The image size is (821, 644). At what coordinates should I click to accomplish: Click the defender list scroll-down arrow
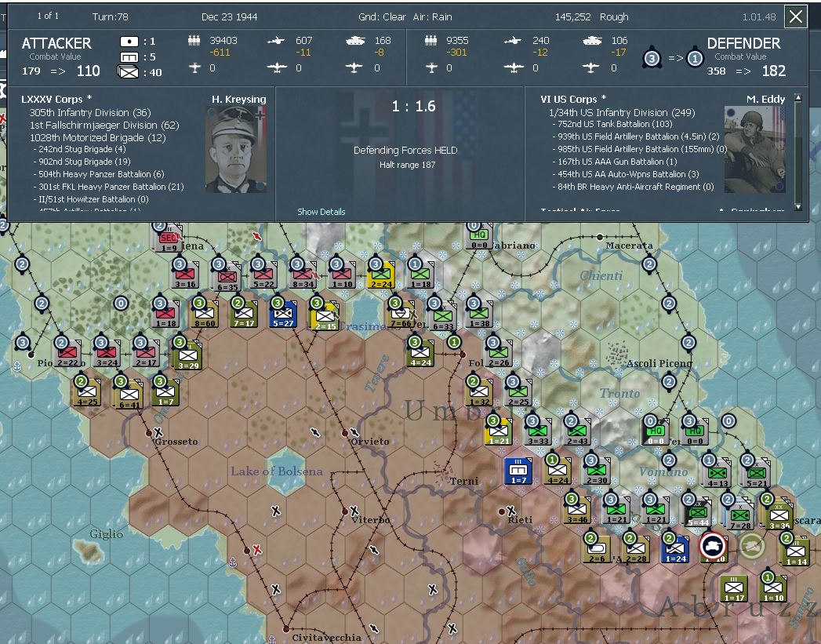tap(797, 207)
